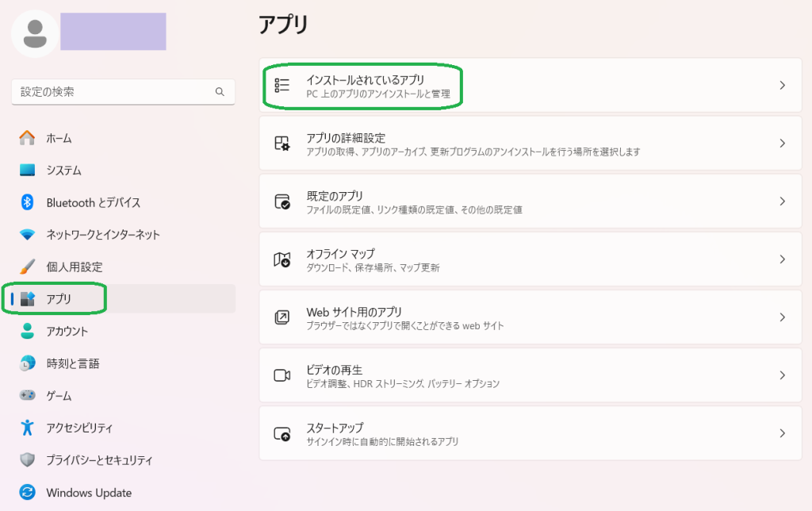Open システム in the sidebar
This screenshot has width=812, height=511.
(63, 171)
